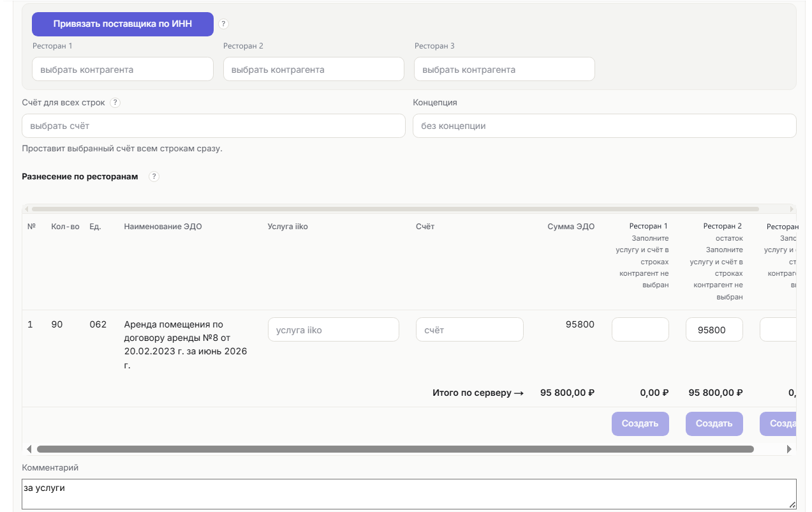The width and height of the screenshot is (812, 512).
Task: Click the Привязать поставщика по ИНН button
Action: (122, 24)
